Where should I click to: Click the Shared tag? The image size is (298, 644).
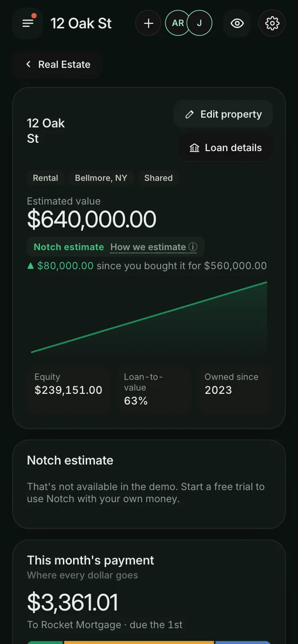[158, 178]
